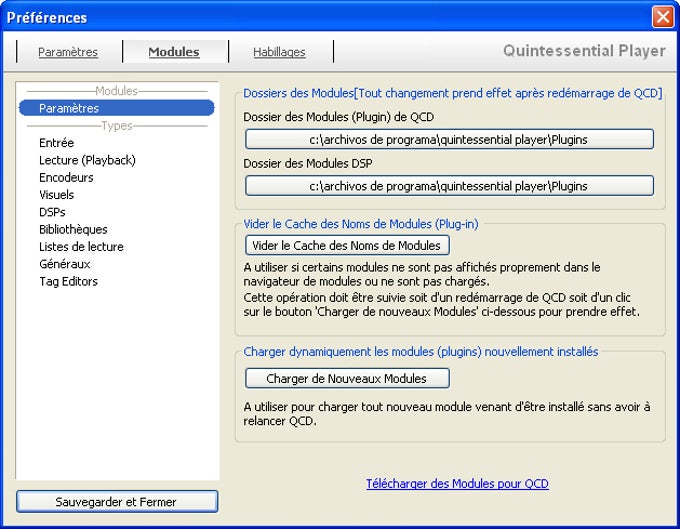This screenshot has width=680, height=529.
Task: Select Paramètres in the modules list
Action: (x=117, y=108)
